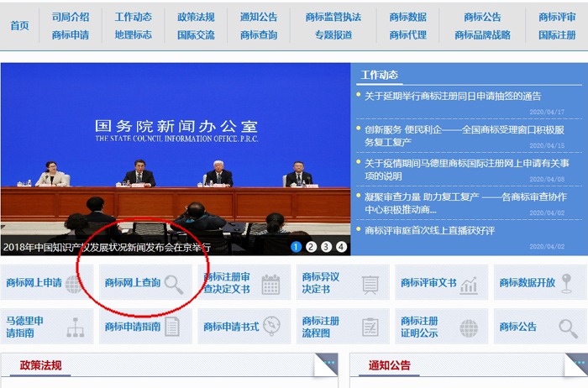Open more items in 通知公告 corner fold
This screenshot has width=588, height=388.
tap(577, 364)
